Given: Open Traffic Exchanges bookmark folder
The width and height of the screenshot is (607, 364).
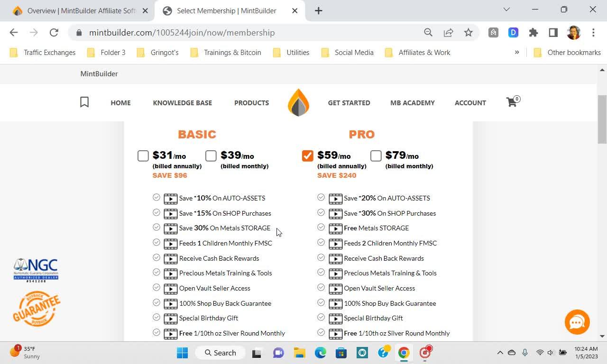Looking at the screenshot, I should [43, 52].
